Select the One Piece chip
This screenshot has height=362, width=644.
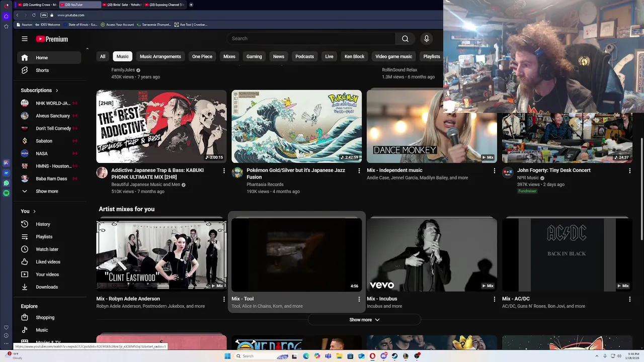(202, 56)
